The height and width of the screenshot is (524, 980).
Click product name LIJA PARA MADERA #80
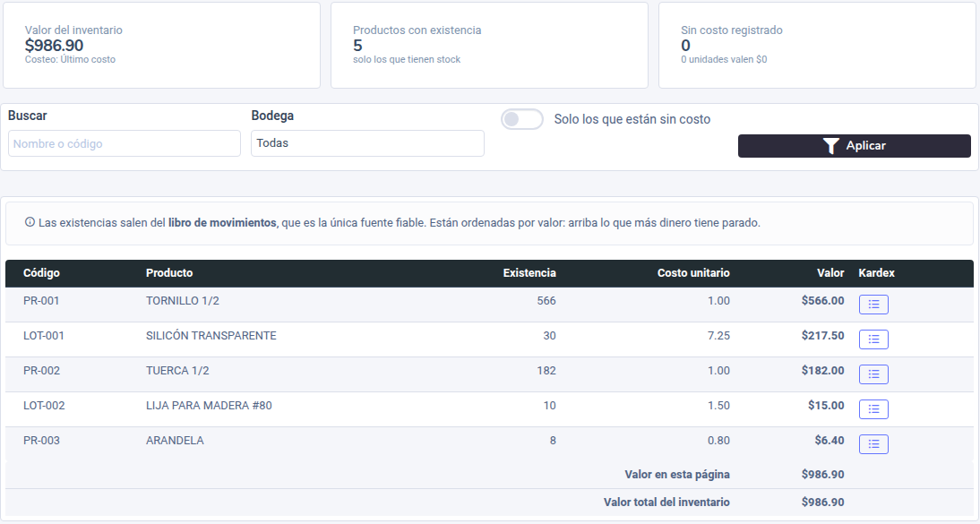pyautogui.click(x=209, y=406)
